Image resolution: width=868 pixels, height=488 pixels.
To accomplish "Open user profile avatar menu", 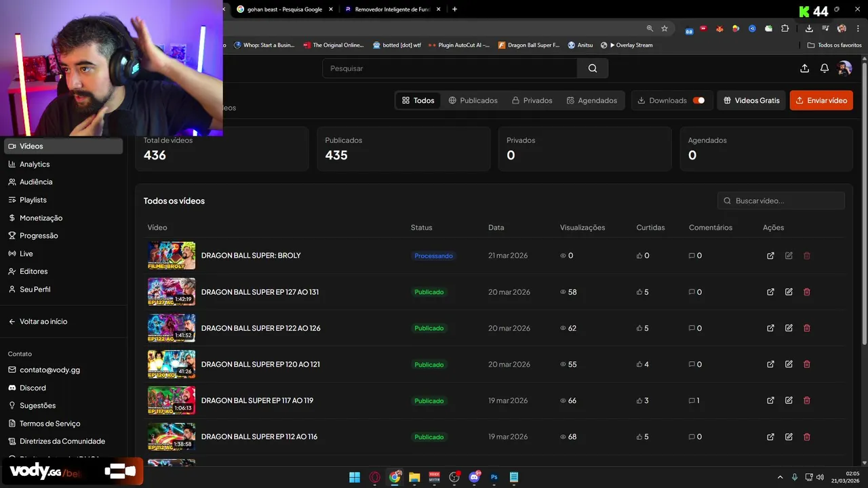I will click(x=845, y=68).
